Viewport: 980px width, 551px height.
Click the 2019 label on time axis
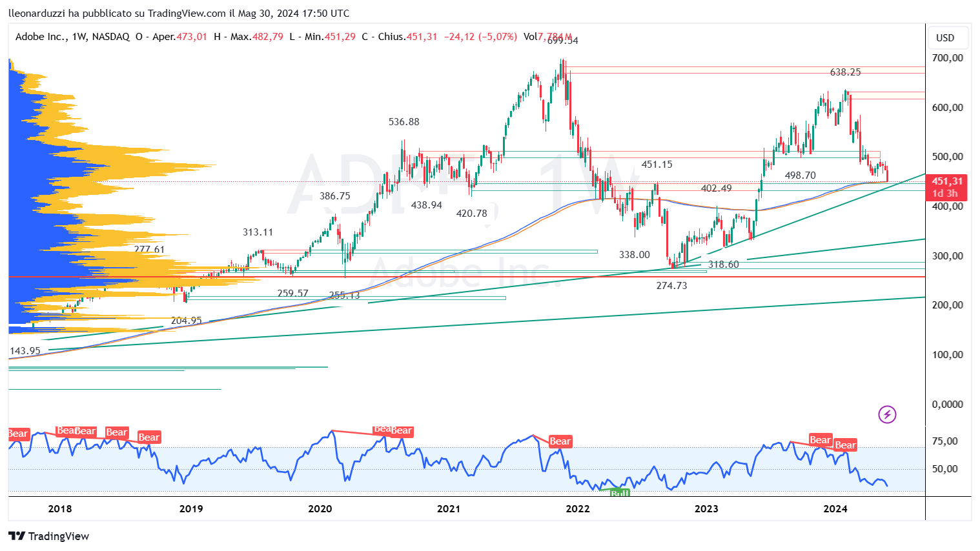pos(191,508)
